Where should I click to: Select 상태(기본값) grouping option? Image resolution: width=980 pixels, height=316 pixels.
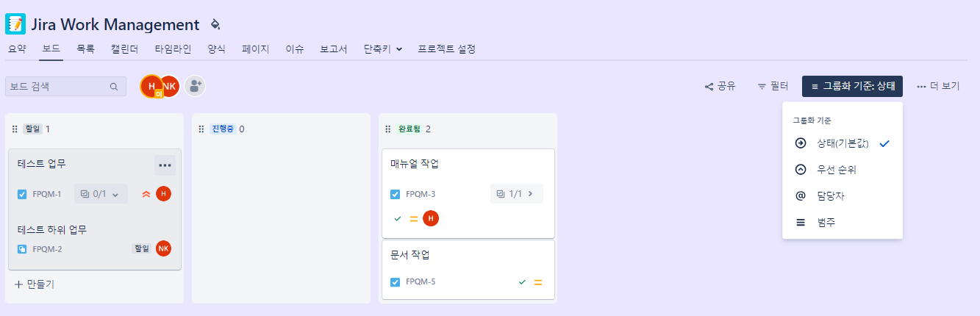(843, 143)
